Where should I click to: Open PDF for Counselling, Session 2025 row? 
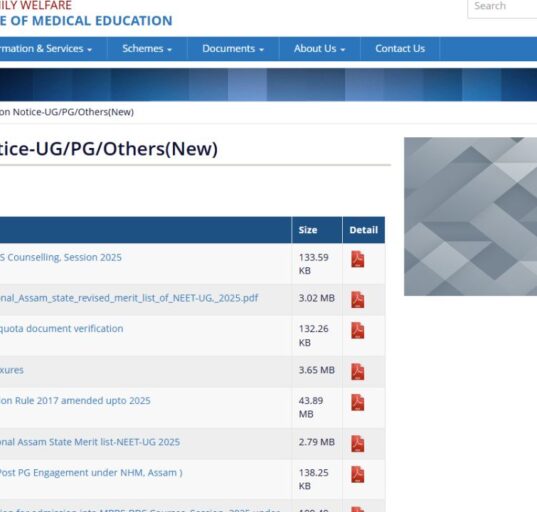click(x=358, y=259)
